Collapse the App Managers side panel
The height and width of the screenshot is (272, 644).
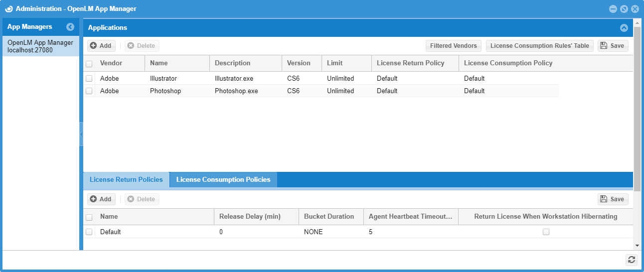click(70, 27)
